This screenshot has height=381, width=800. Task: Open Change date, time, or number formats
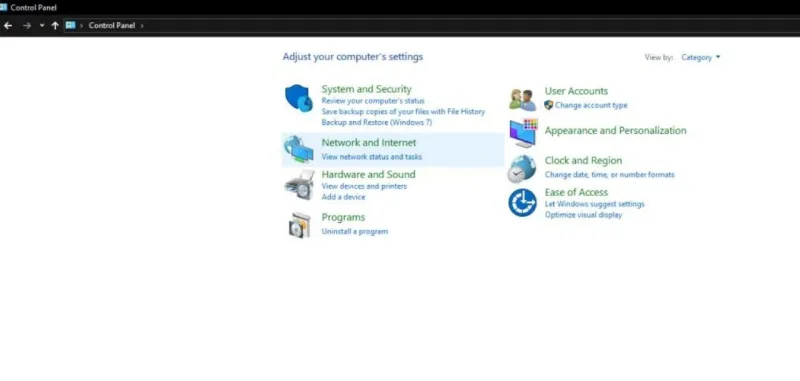click(610, 174)
